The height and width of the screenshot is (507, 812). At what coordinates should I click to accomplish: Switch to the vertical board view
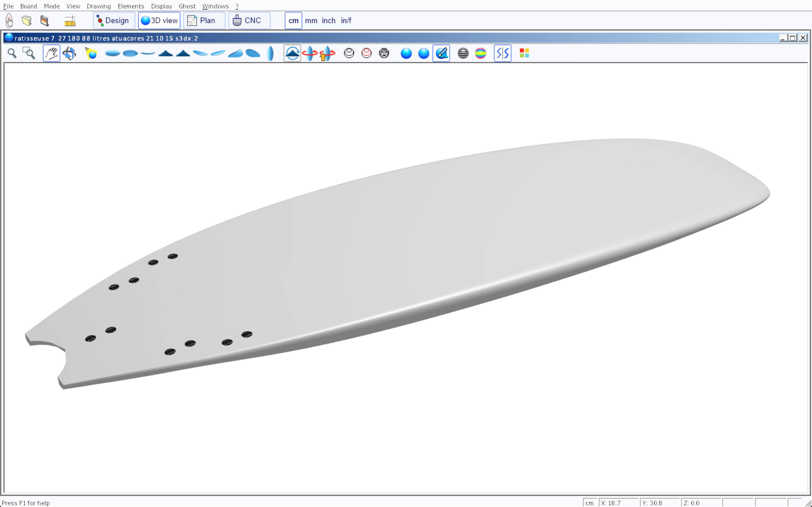pyautogui.click(x=270, y=53)
